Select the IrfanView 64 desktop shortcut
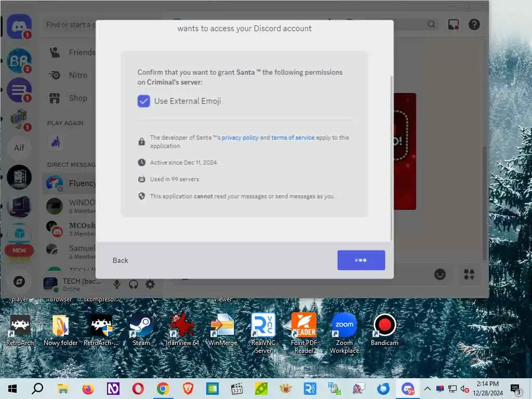532x399 pixels. 182,330
